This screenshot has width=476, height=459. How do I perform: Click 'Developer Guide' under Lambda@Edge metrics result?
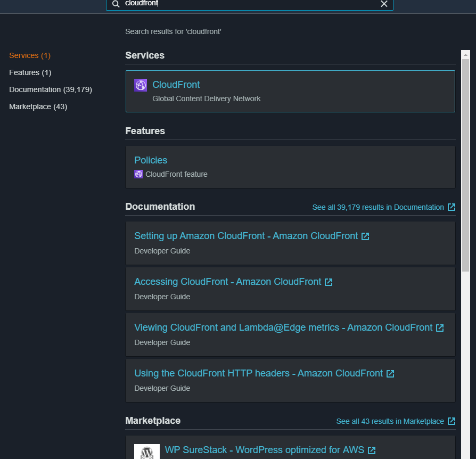(162, 343)
